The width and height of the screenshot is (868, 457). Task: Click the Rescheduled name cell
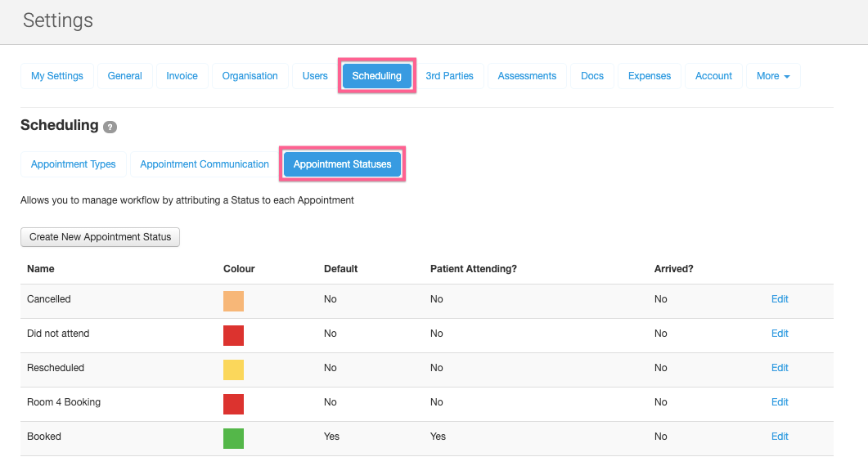pos(56,367)
